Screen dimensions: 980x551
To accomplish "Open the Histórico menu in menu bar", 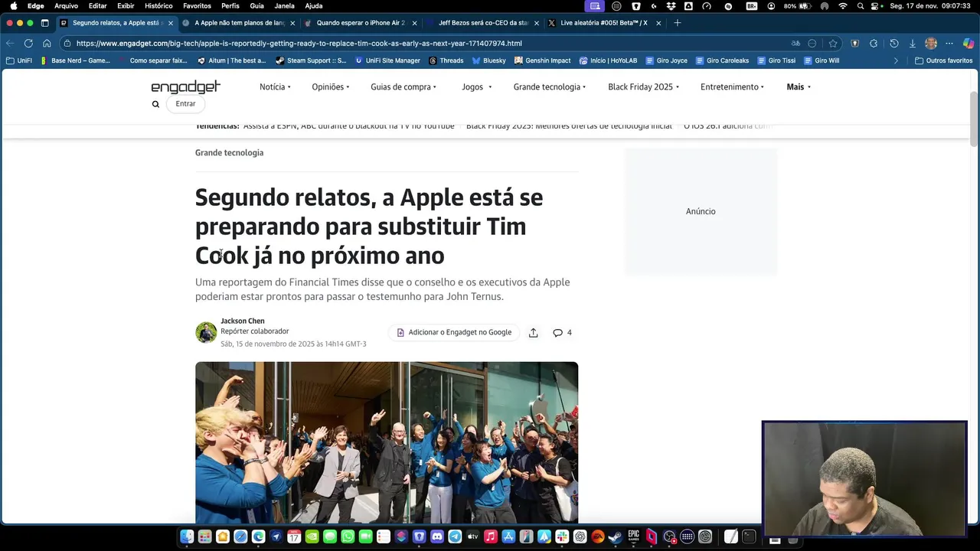I will click(x=158, y=6).
